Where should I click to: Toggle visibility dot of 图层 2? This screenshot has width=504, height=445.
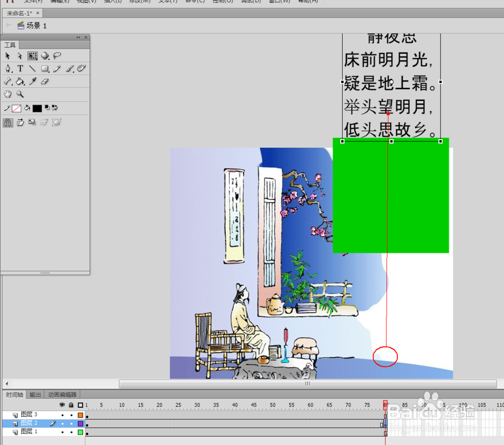(x=62, y=423)
